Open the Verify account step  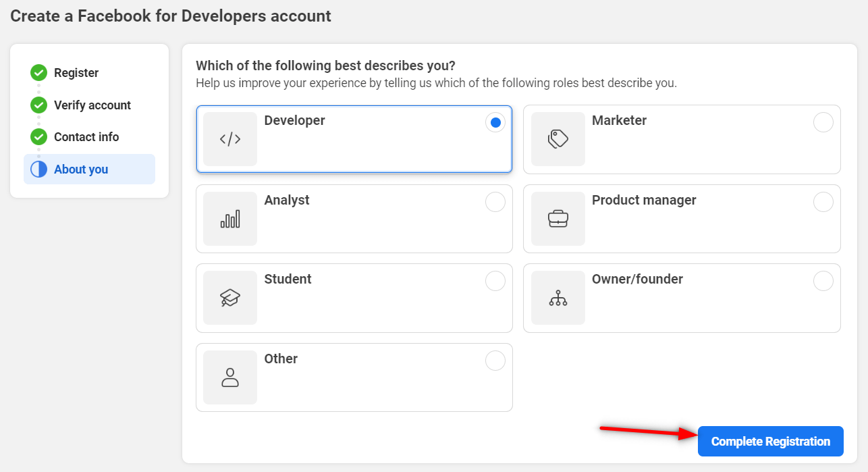(92, 105)
